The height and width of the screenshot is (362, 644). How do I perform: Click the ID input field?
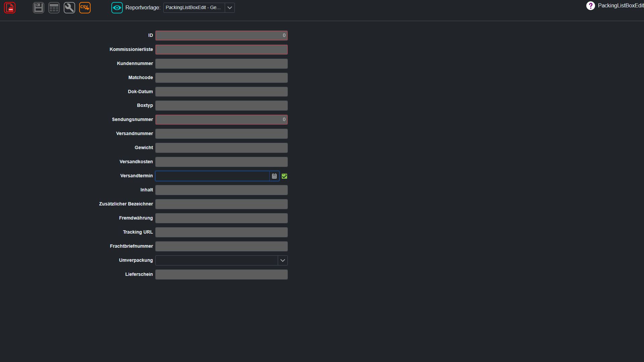(221, 36)
